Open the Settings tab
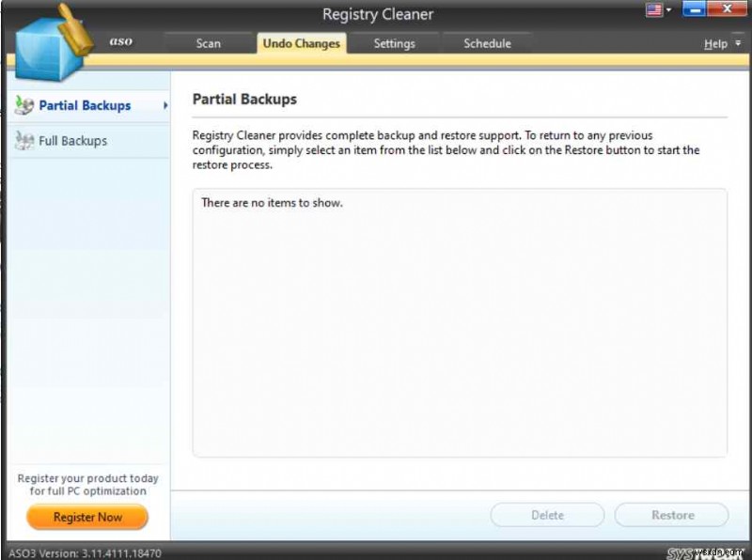752x560 pixels. pos(394,43)
